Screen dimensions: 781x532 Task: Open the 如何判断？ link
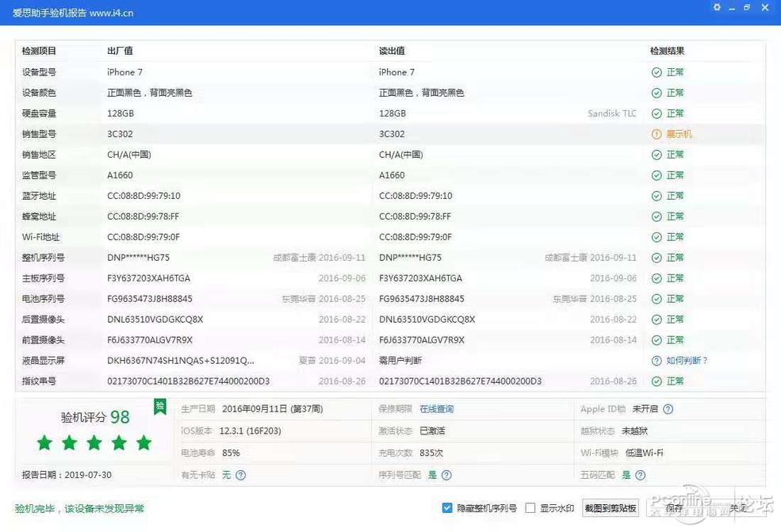(x=687, y=361)
